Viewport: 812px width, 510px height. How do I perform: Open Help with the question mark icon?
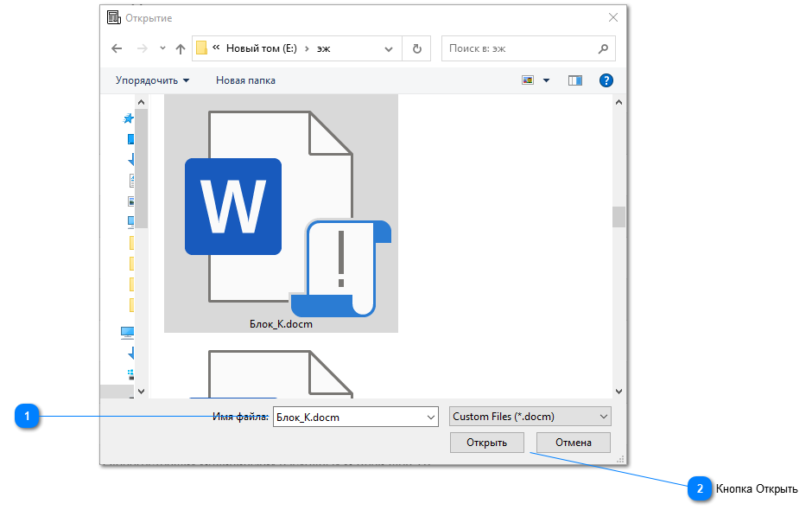[606, 80]
